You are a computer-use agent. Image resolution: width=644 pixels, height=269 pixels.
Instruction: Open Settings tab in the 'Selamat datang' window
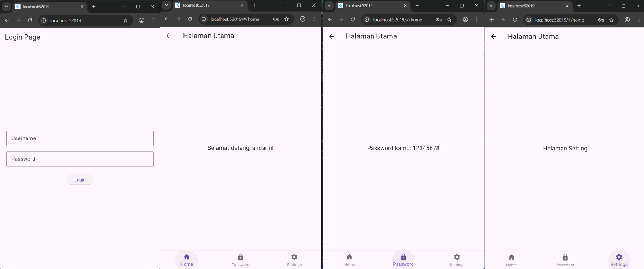click(x=294, y=259)
